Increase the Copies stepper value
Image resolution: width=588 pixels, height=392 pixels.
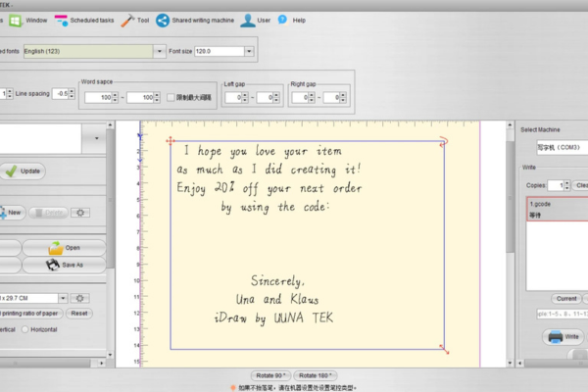pos(564,181)
